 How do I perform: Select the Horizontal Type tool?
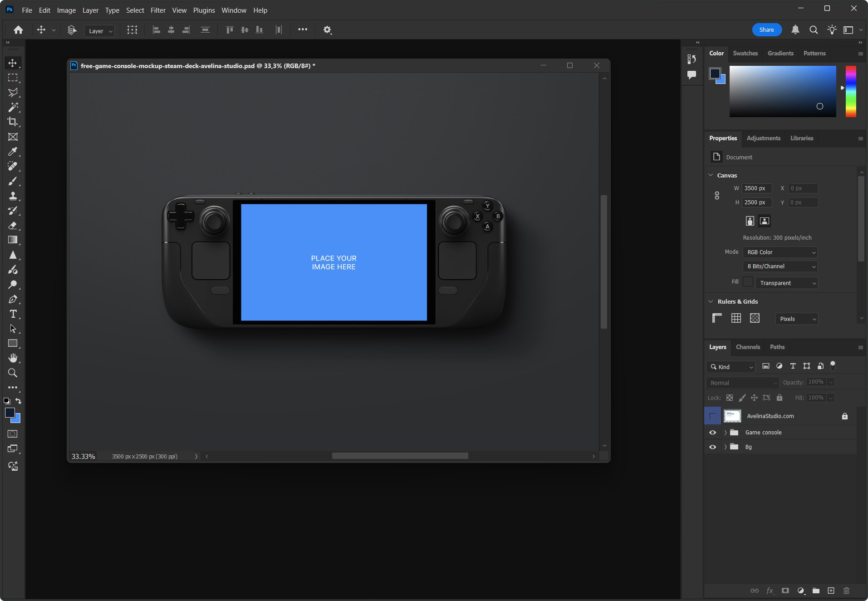[x=13, y=314]
